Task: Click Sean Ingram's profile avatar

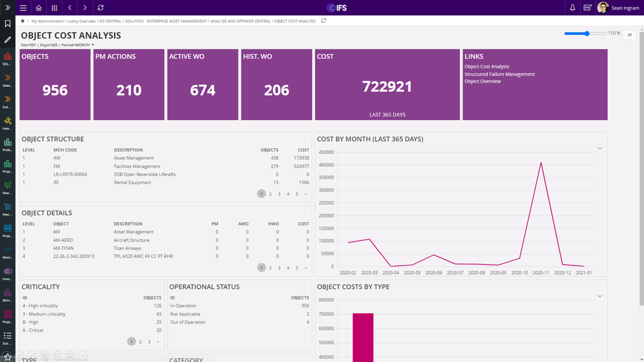Action: [603, 8]
